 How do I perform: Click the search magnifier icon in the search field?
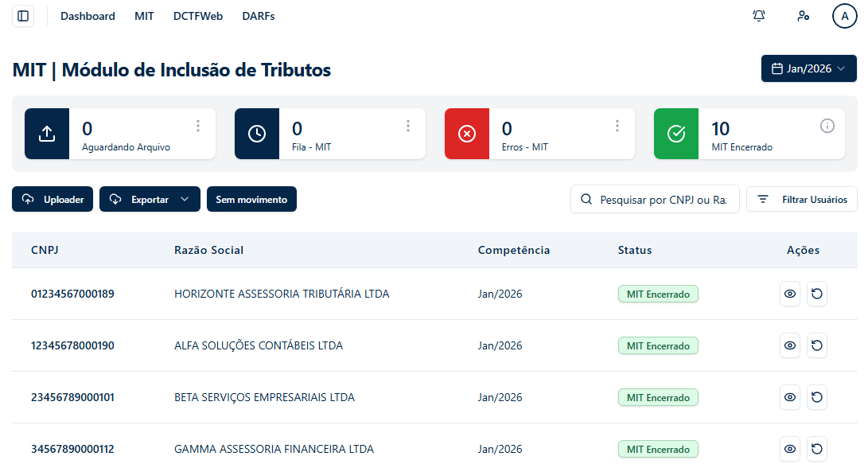pyautogui.click(x=586, y=199)
